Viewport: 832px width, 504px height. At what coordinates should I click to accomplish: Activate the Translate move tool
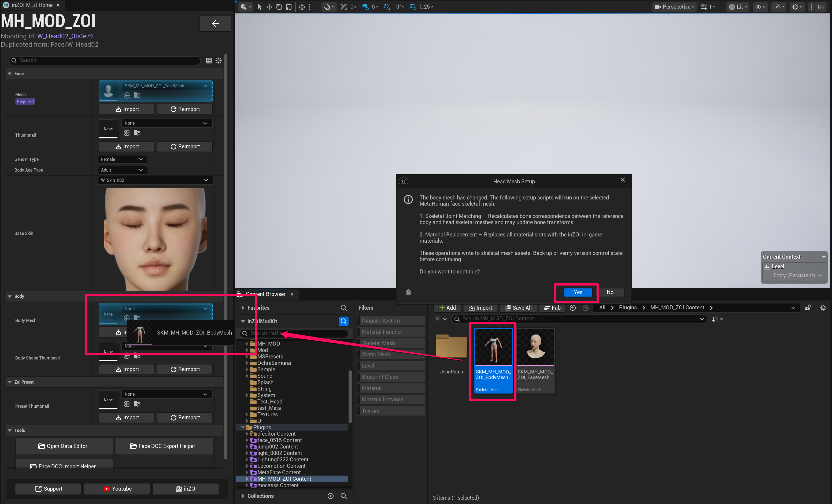click(269, 7)
